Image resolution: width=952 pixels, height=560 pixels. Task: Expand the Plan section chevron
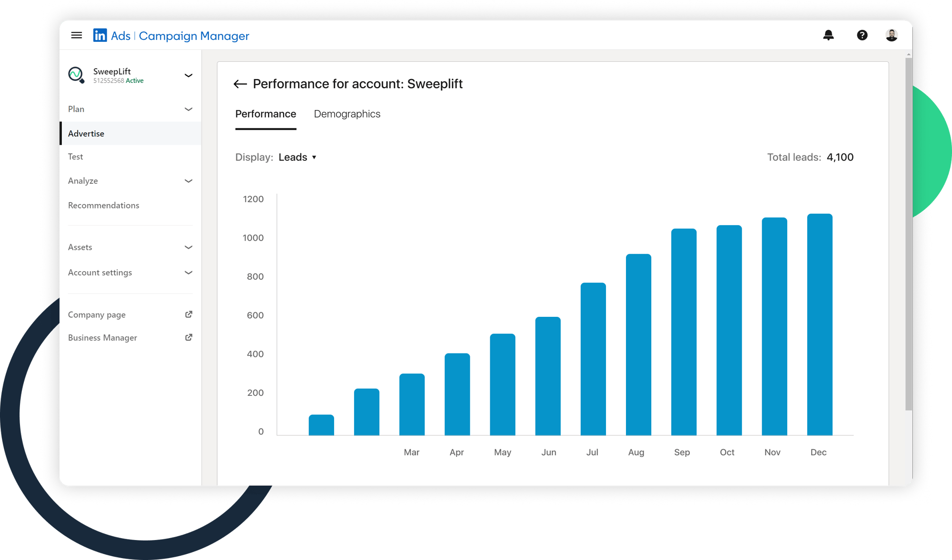tap(188, 109)
